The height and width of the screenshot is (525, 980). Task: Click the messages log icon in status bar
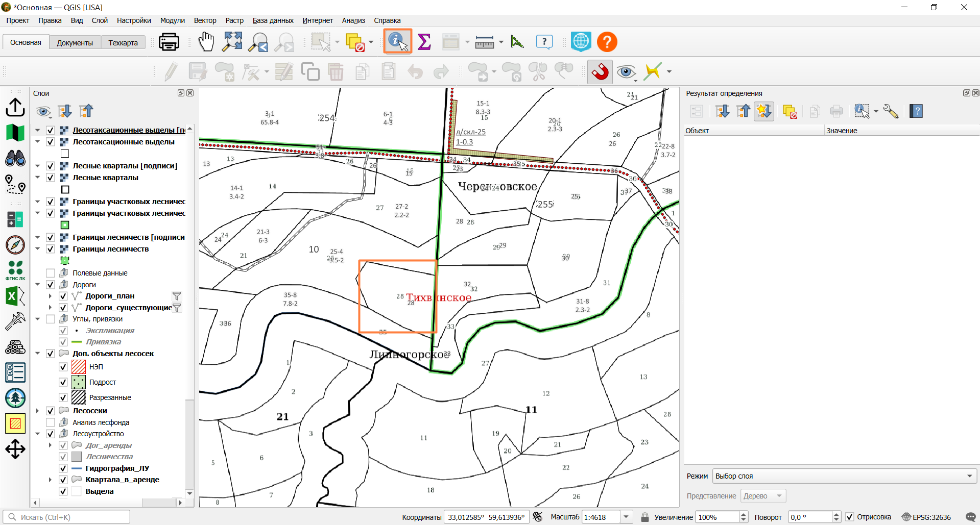click(x=971, y=517)
